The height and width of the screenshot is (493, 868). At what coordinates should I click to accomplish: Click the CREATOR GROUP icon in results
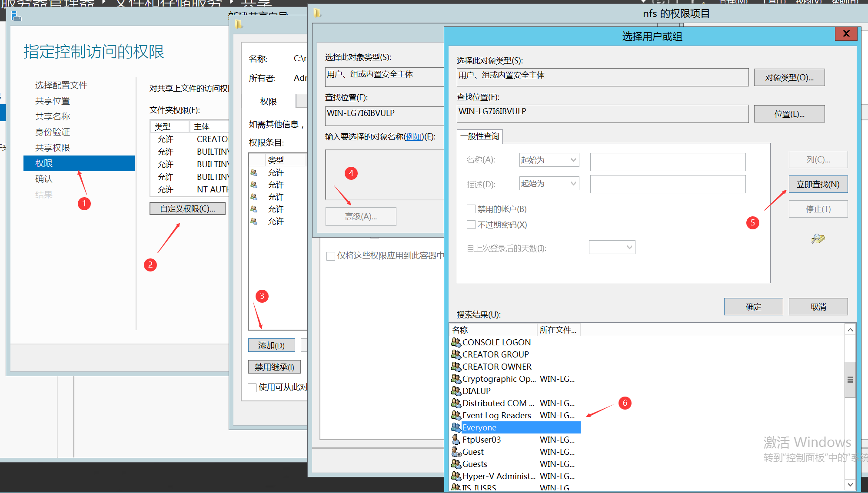[456, 354]
